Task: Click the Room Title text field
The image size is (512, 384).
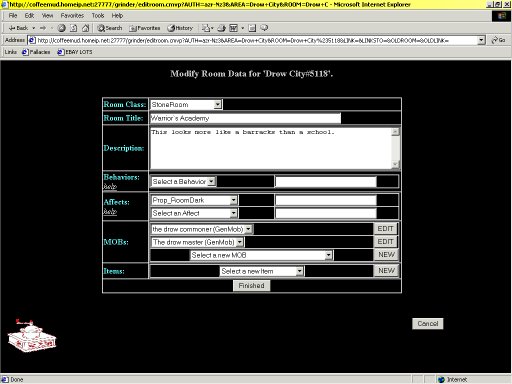Action: pyautogui.click(x=245, y=118)
